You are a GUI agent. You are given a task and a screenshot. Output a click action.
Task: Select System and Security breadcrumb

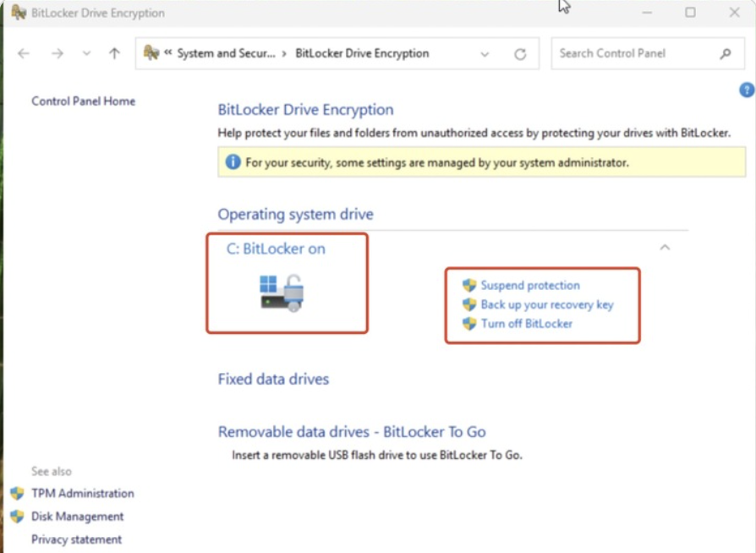click(226, 53)
